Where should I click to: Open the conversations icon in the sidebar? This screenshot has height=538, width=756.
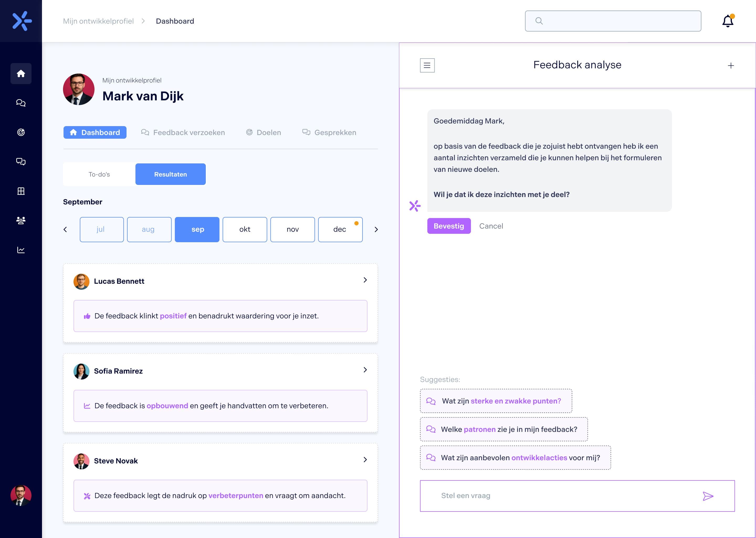(x=21, y=162)
